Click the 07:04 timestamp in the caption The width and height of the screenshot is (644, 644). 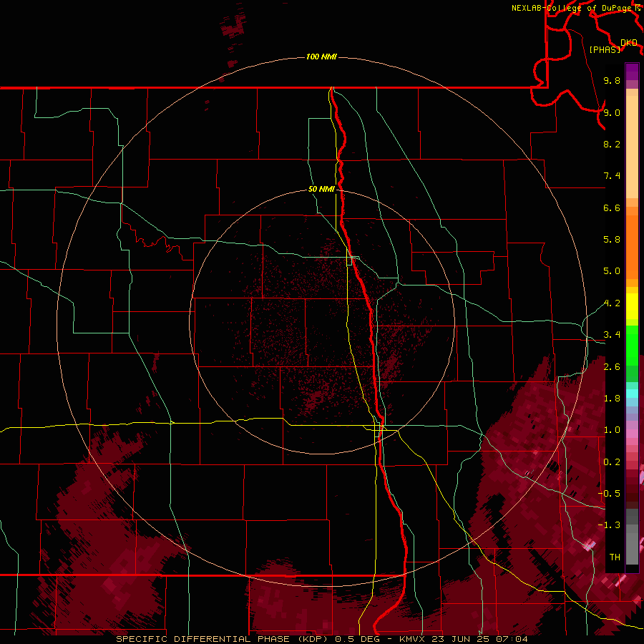click(x=513, y=639)
